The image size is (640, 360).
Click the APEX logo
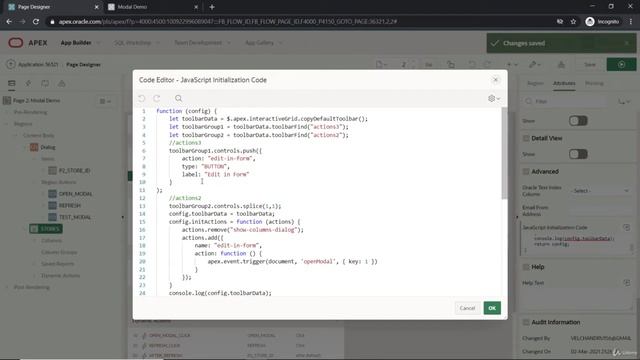pos(27,43)
